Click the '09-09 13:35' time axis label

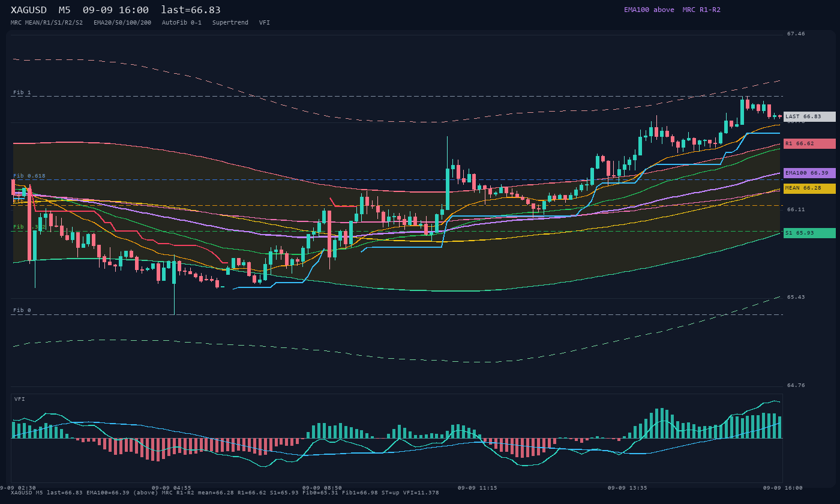pos(628,488)
